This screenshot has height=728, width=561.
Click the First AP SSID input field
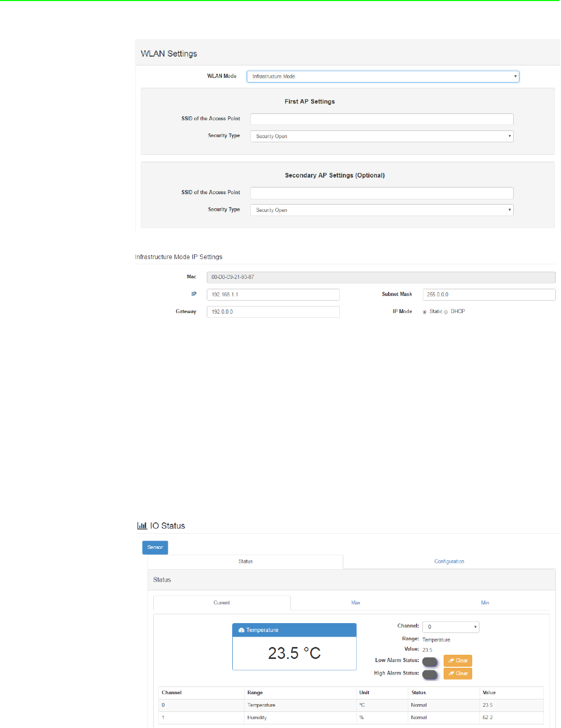click(382, 119)
